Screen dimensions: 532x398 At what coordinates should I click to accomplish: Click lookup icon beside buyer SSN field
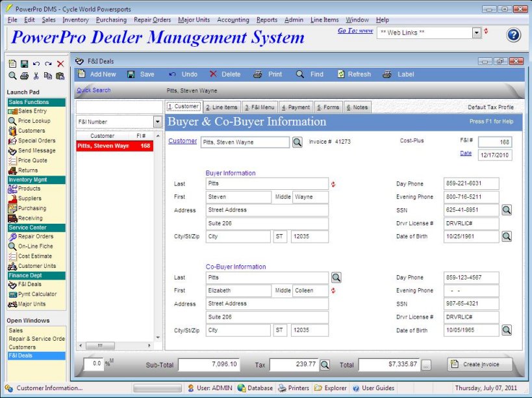pyautogui.click(x=507, y=210)
